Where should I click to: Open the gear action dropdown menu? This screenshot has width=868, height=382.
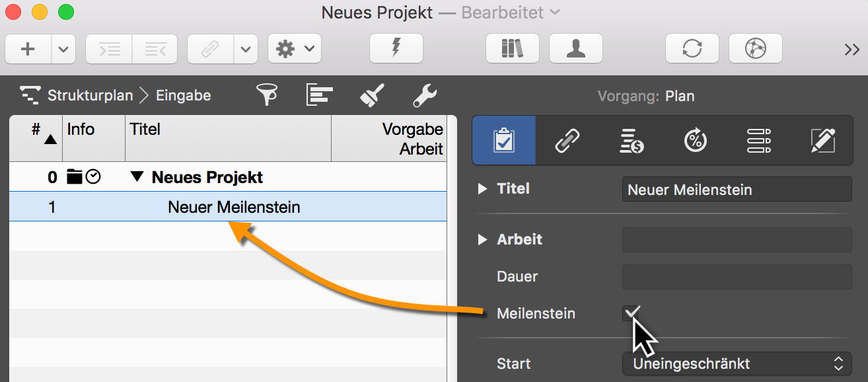click(x=294, y=48)
